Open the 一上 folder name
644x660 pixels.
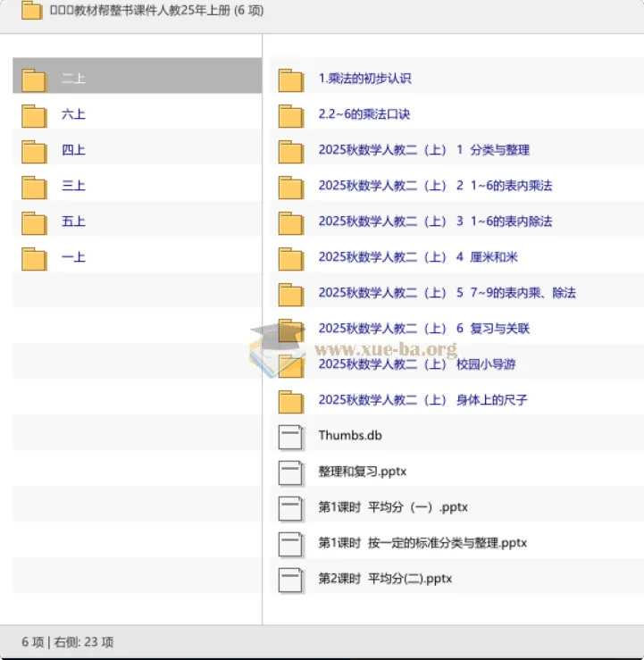[x=73, y=257]
